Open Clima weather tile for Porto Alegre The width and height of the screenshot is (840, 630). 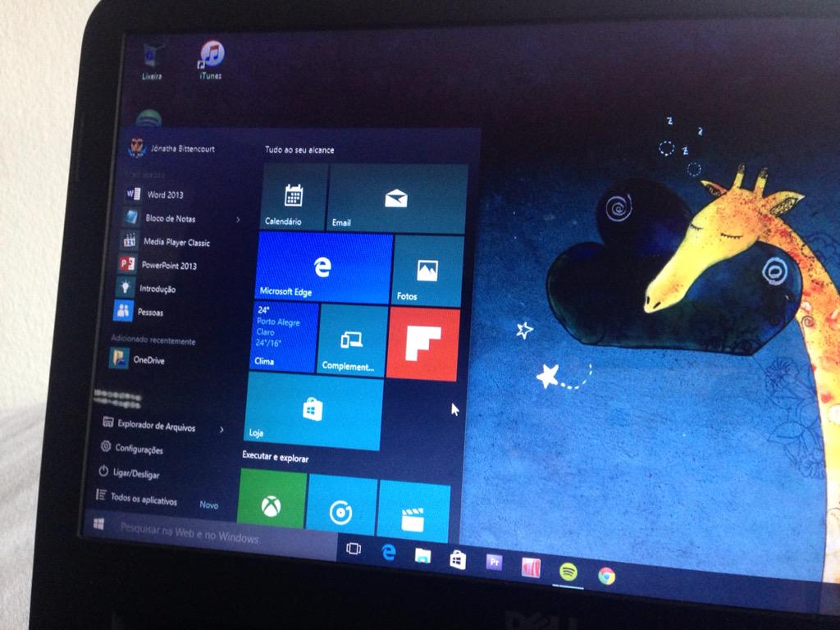click(284, 336)
